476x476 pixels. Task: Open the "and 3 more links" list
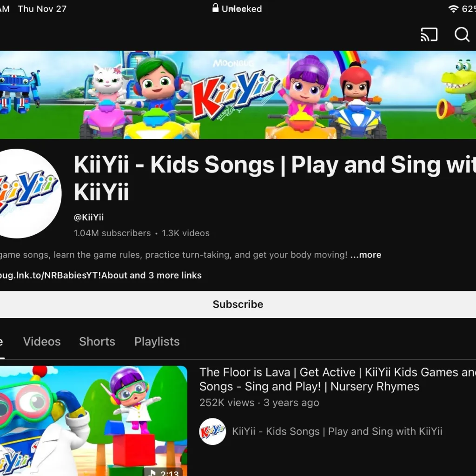[166, 275]
